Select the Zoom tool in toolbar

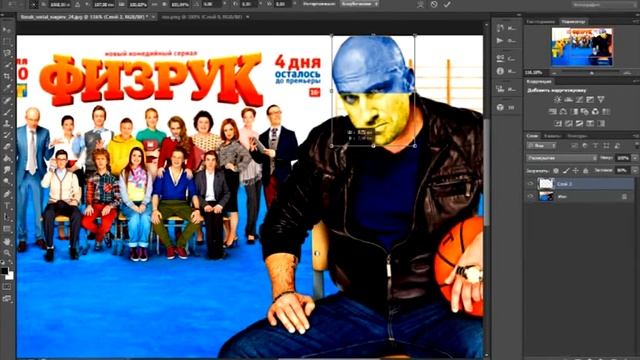7,253
